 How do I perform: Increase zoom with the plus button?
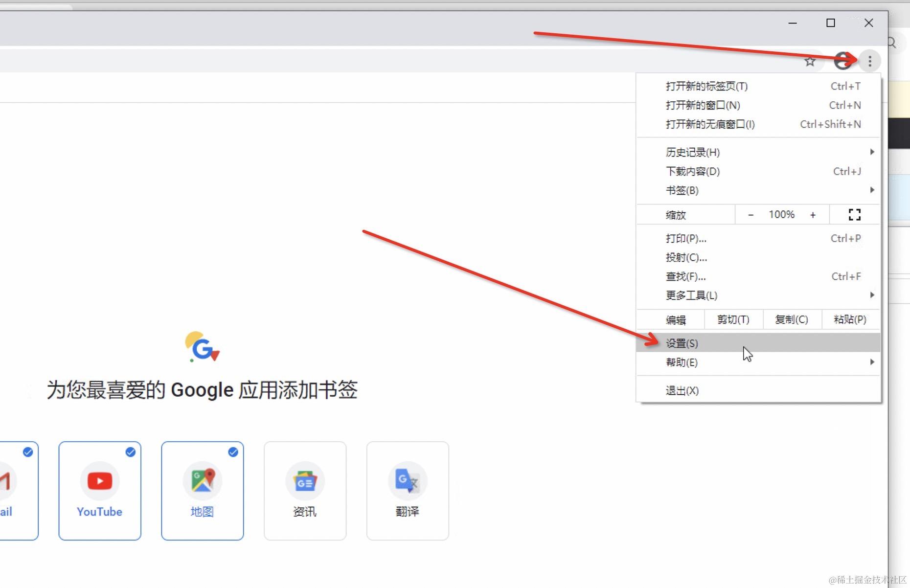click(x=813, y=215)
